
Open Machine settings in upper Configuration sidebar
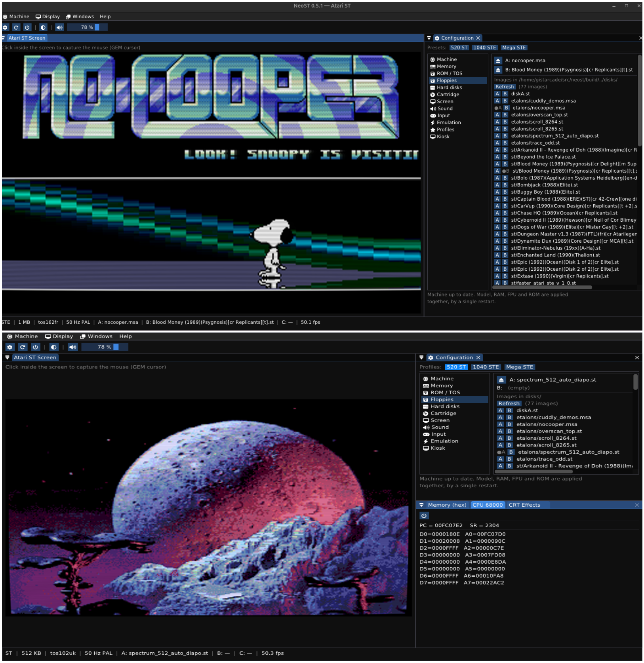click(x=446, y=59)
